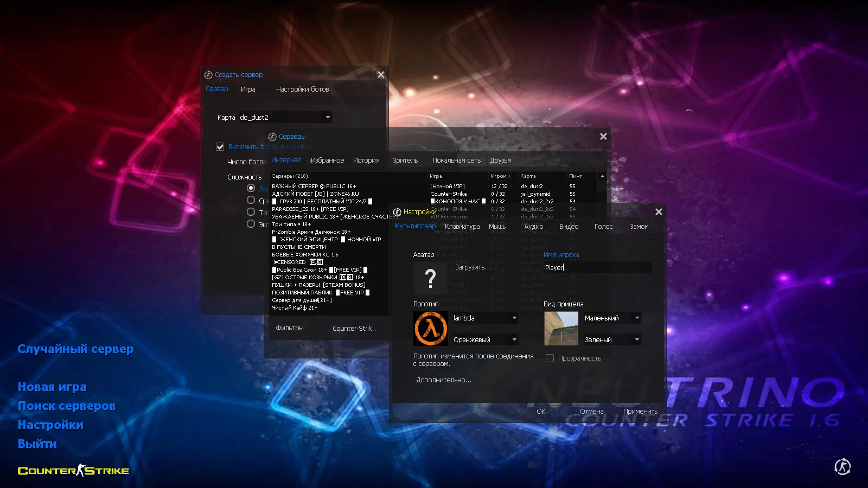Open the 'Зеленый' crosshair color dropdown
This screenshot has height=488, width=868.
pyautogui.click(x=636, y=340)
